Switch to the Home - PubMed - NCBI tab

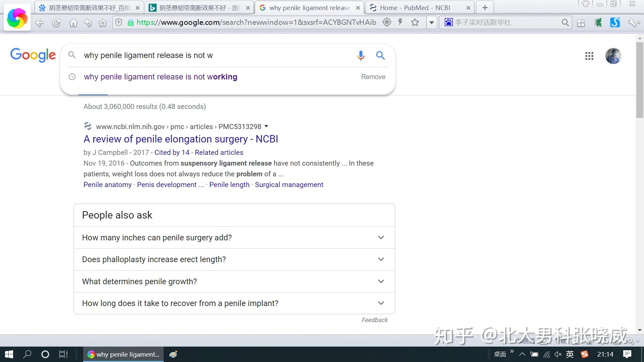[415, 8]
